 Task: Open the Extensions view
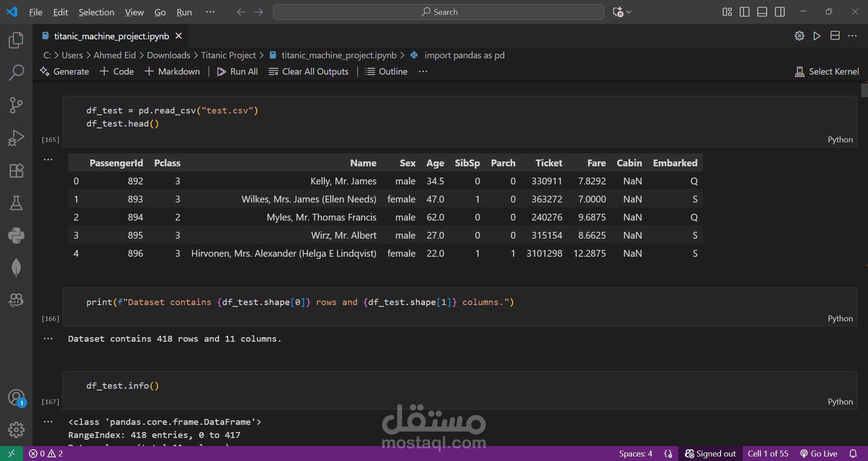point(16,171)
